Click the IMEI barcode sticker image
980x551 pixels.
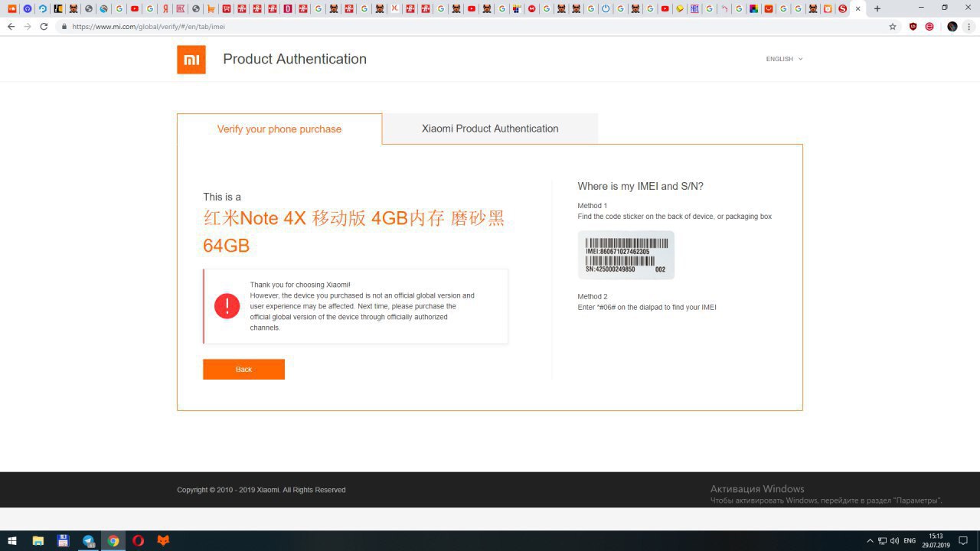coord(626,255)
